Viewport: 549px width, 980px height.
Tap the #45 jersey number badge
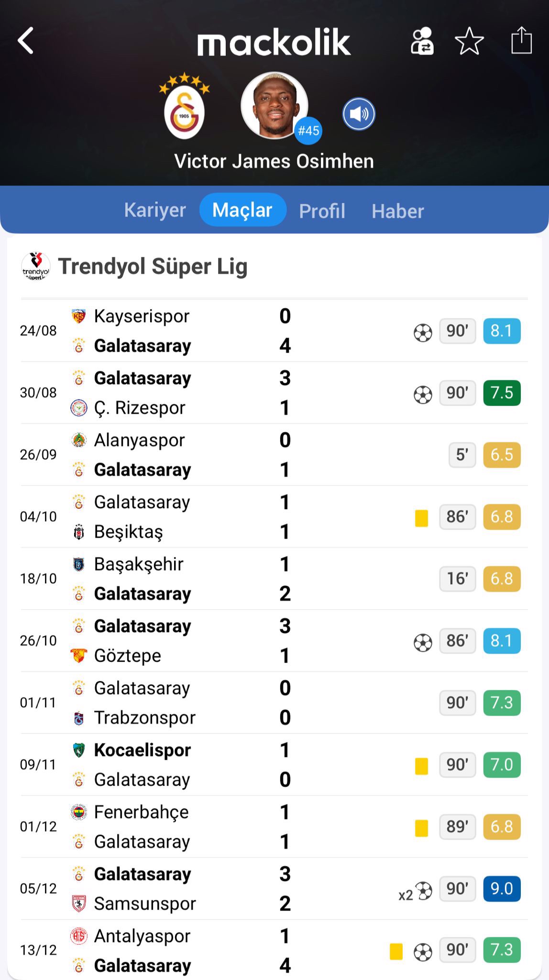point(308,131)
